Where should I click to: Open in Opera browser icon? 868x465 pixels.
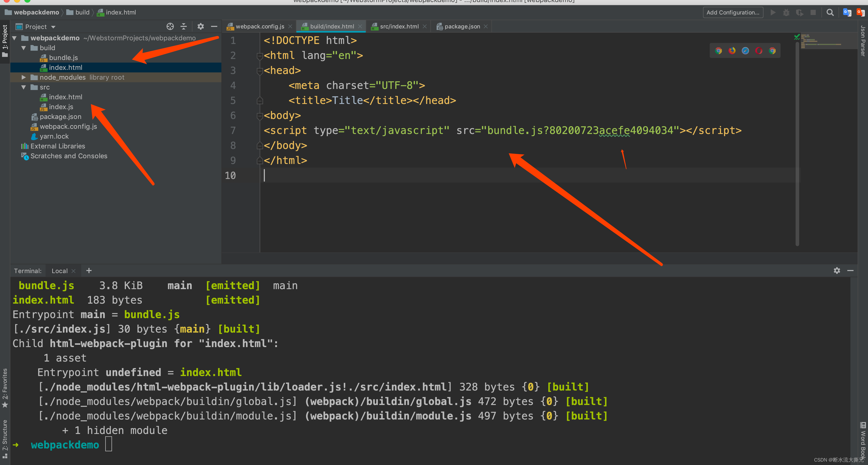point(759,50)
